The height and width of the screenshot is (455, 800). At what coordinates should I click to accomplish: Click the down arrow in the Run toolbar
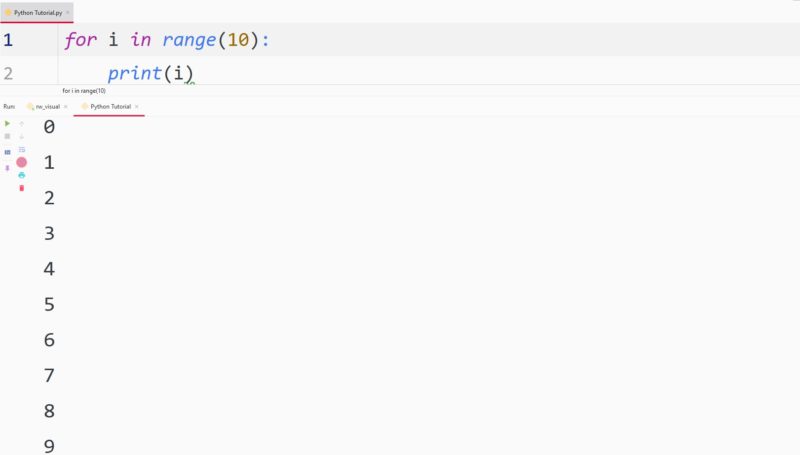pyautogui.click(x=21, y=136)
